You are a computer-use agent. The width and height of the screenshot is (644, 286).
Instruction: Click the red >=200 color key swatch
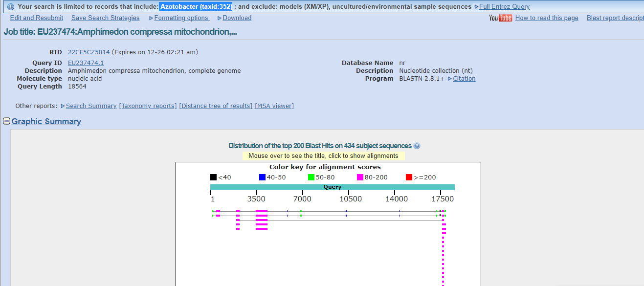coord(409,177)
